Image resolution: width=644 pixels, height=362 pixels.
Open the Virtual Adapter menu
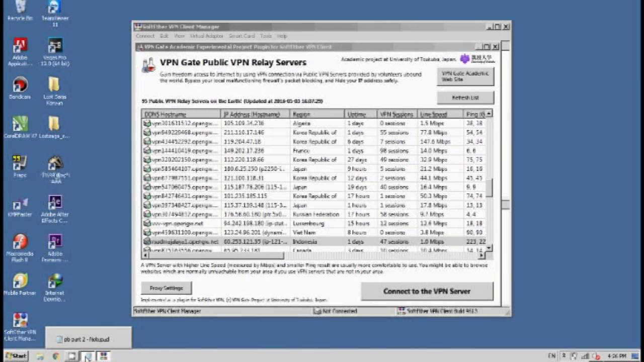(206, 36)
